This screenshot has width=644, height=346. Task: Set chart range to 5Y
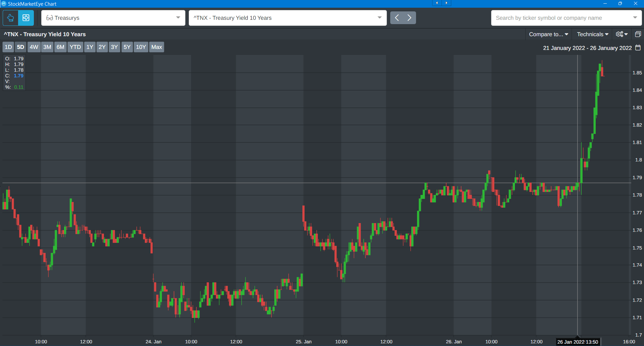127,47
